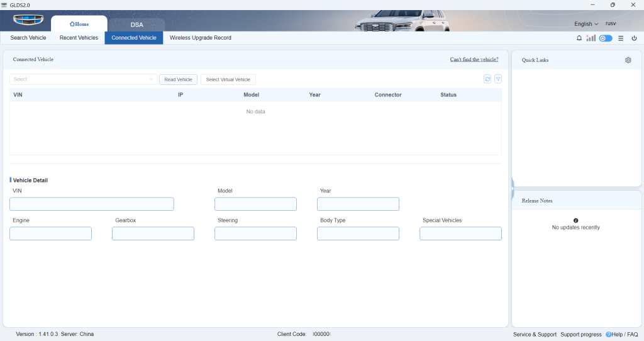Viewport: 644px width, 341px height.
Task: Expand the connector Select dropdown
Action: 84,79
